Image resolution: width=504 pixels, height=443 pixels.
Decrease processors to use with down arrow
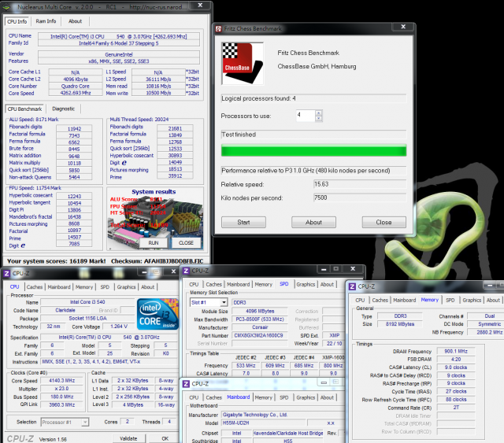click(318, 119)
